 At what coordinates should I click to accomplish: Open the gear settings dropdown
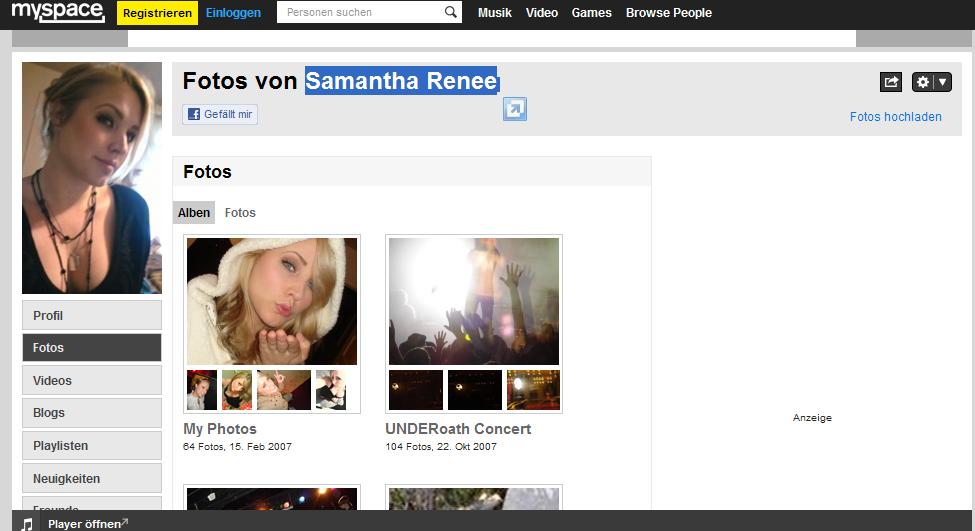(931, 82)
